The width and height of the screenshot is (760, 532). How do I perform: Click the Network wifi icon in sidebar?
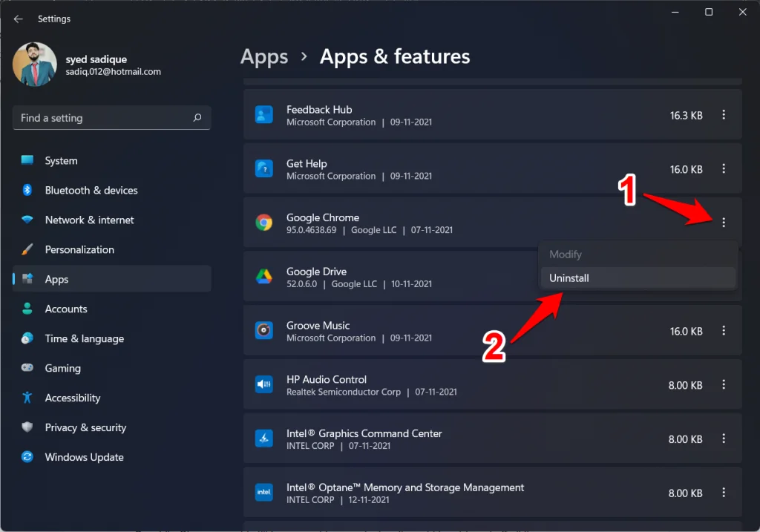[27, 220]
